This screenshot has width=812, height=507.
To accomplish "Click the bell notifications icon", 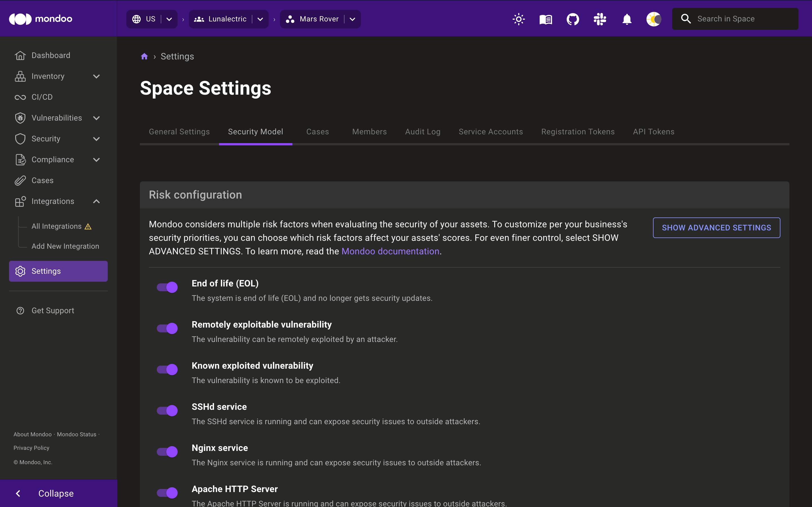I will click(x=627, y=19).
